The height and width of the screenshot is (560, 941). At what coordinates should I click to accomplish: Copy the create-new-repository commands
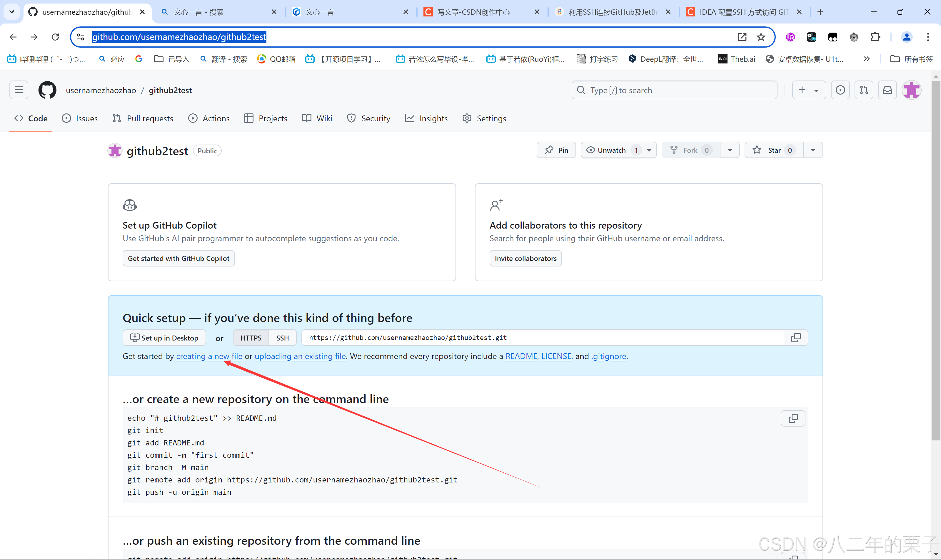pos(793,418)
